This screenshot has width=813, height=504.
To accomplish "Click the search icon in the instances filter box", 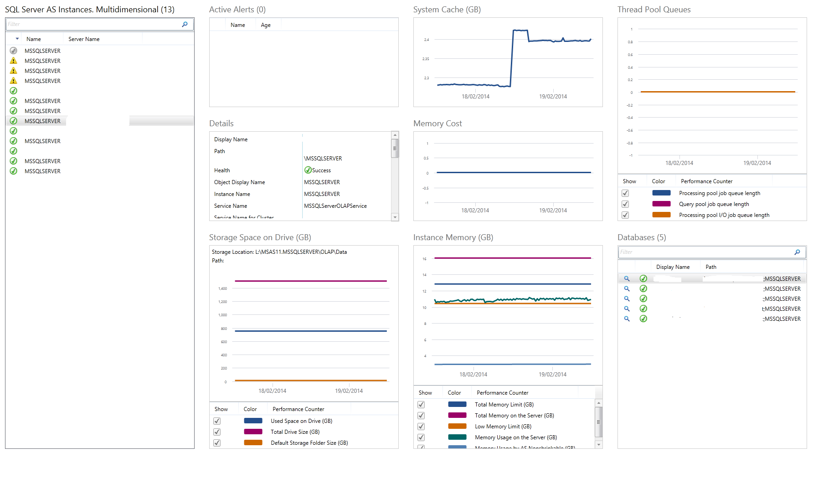I will pos(185,24).
